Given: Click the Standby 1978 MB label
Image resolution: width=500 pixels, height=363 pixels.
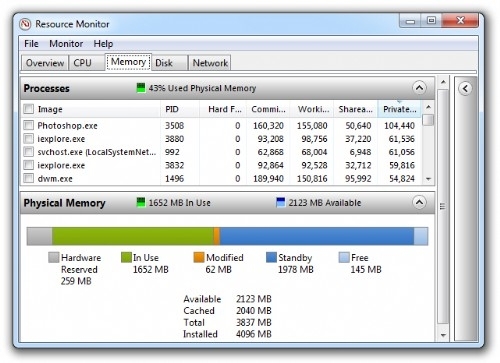Looking at the screenshot, I should point(296,263).
